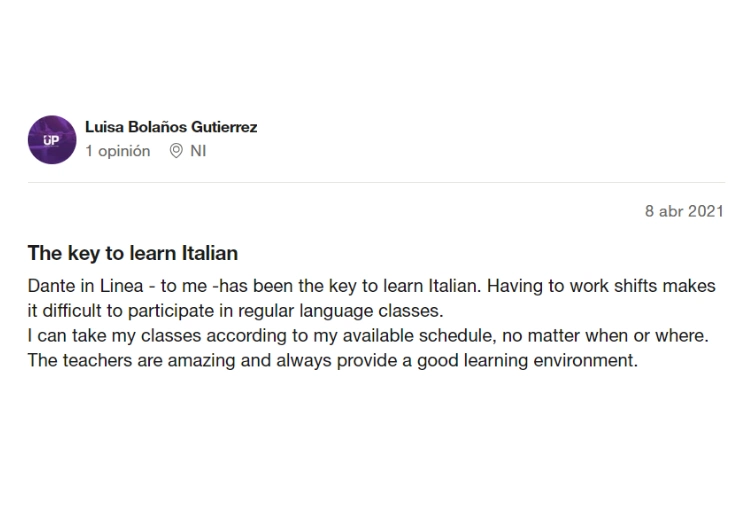This screenshot has height=520, width=750.
Task: Click the location pin icon
Action: click(x=176, y=151)
